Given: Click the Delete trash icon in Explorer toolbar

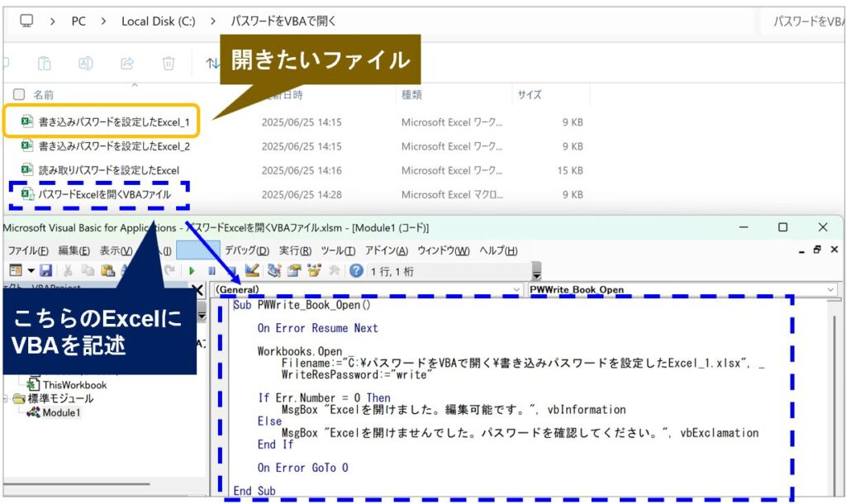Looking at the screenshot, I should (x=169, y=64).
